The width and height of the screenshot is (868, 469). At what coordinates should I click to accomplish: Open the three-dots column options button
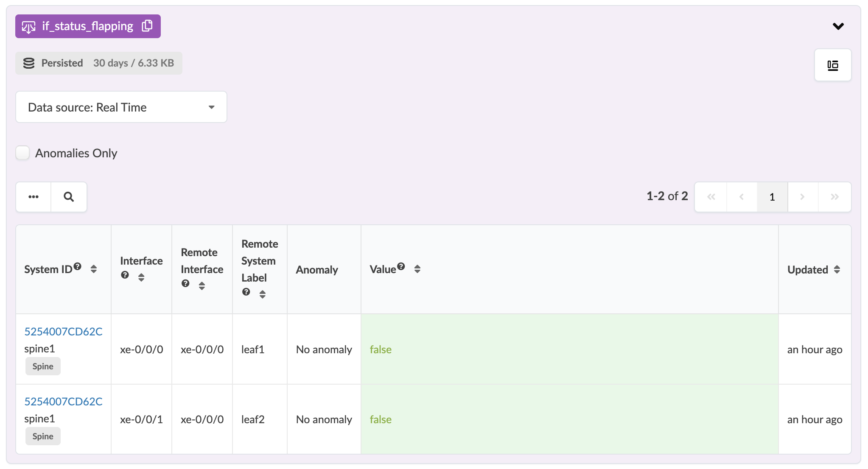click(x=34, y=197)
